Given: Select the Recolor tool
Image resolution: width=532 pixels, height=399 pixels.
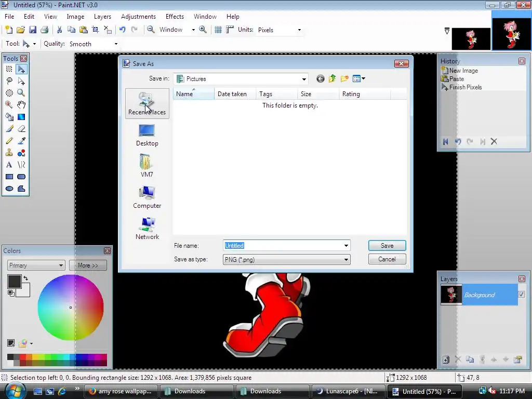Looking at the screenshot, I should pos(21,153).
